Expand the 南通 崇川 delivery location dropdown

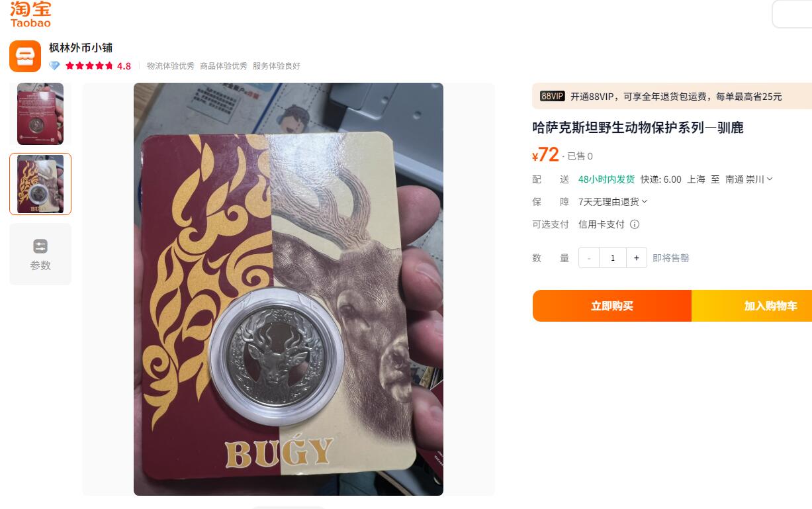749,179
